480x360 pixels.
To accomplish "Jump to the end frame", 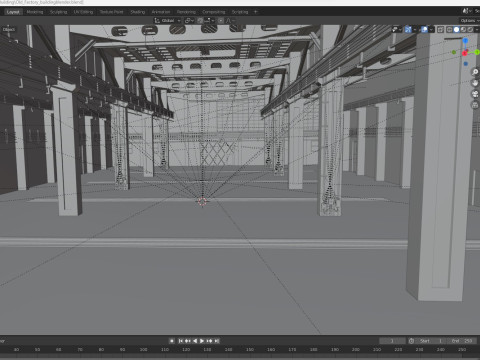I will click(x=217, y=341).
